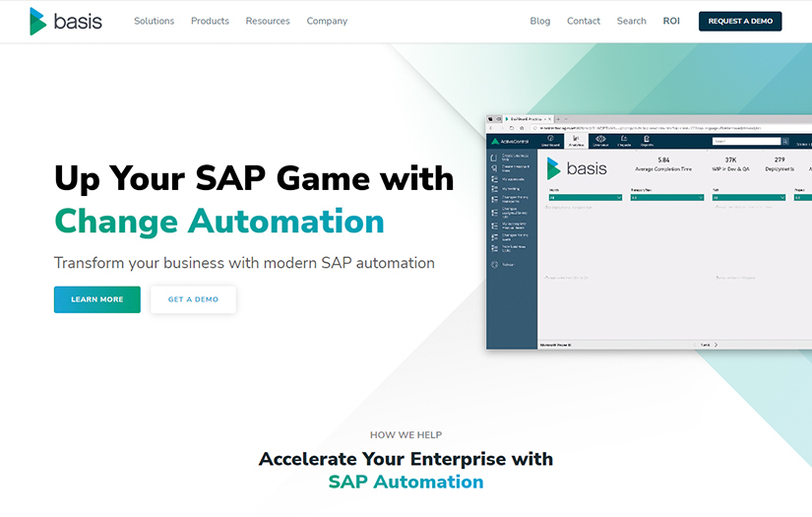The width and height of the screenshot is (812, 517).
Task: Select the Analytics tab in the dashboard screenshot
Action: click(x=576, y=141)
